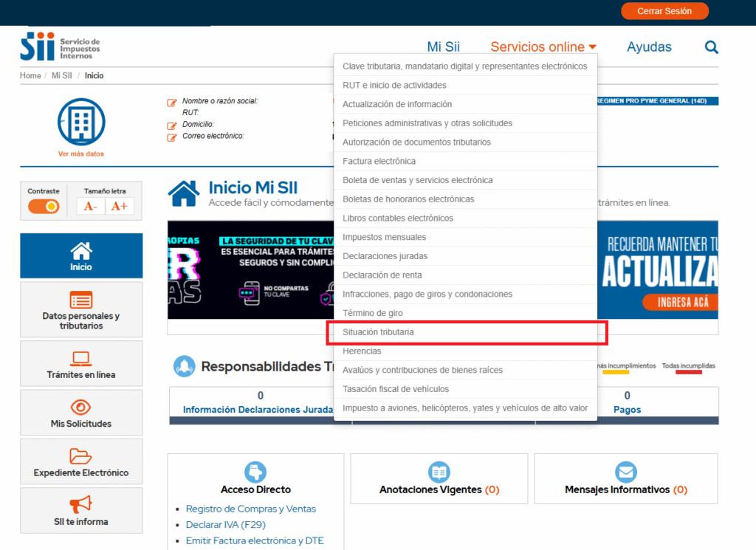Open Declaración de renta menu item

(382, 275)
